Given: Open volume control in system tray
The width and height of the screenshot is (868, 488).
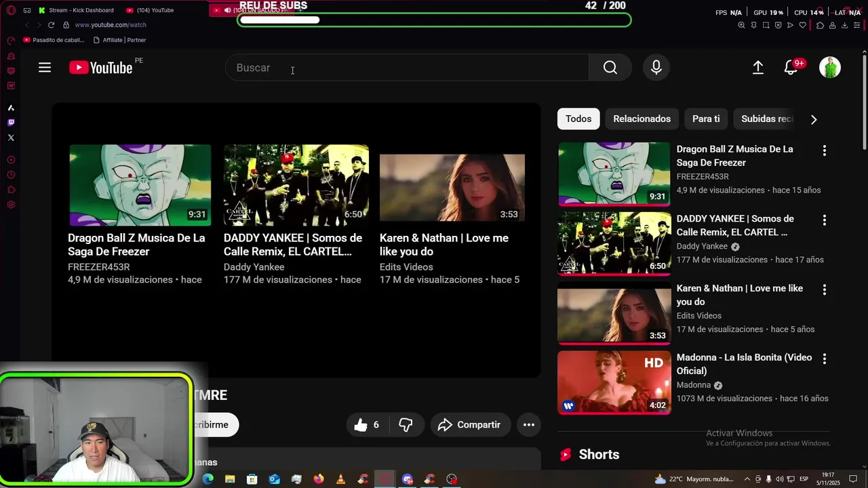Looking at the screenshot, I should coord(780,479).
